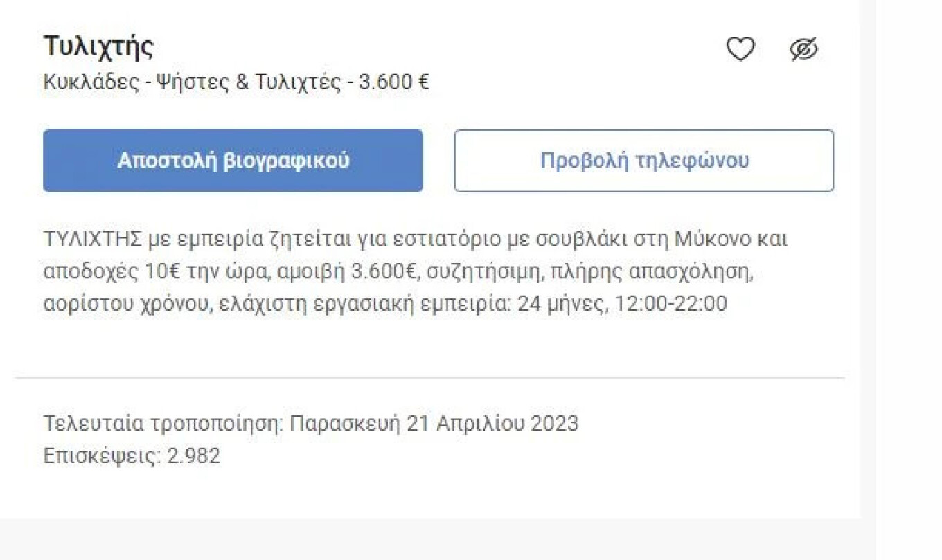The image size is (942, 560).
Task: Click the capitalized ΤΥΛΙΧΤΗΣ word in the description
Action: (x=93, y=240)
